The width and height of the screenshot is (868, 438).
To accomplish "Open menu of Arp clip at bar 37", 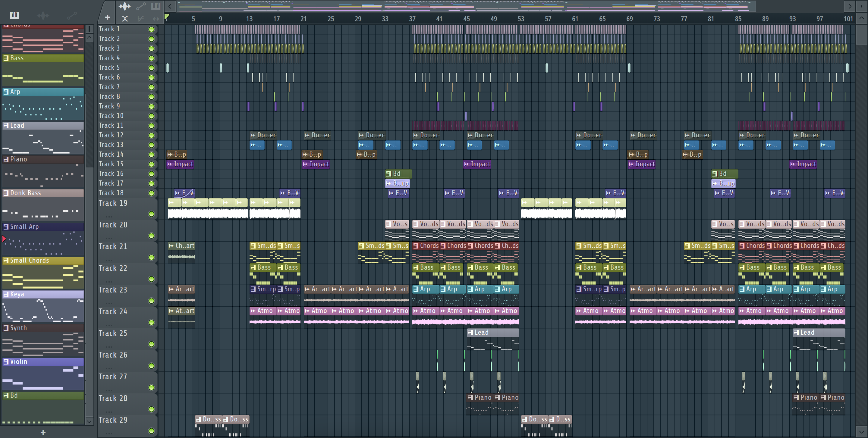I will tap(416, 289).
